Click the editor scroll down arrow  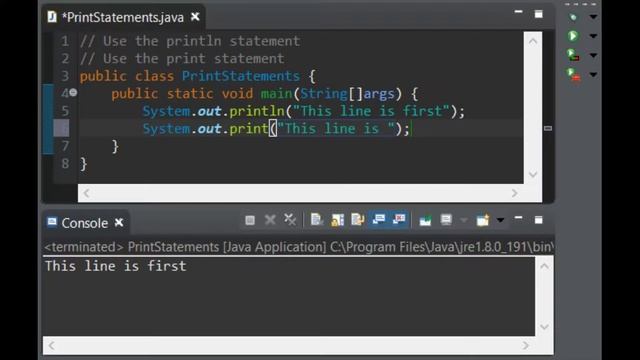pyautogui.click(x=533, y=174)
